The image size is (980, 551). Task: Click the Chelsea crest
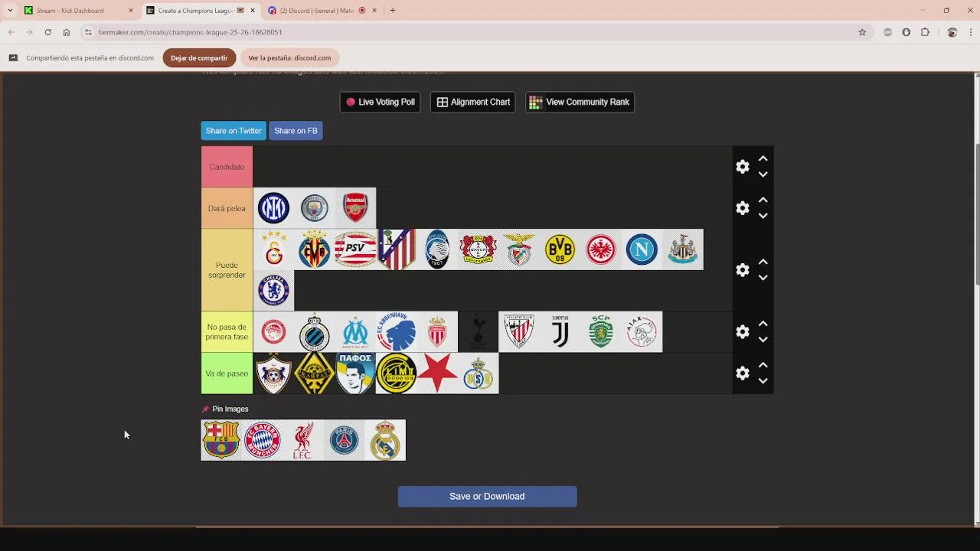(x=273, y=291)
